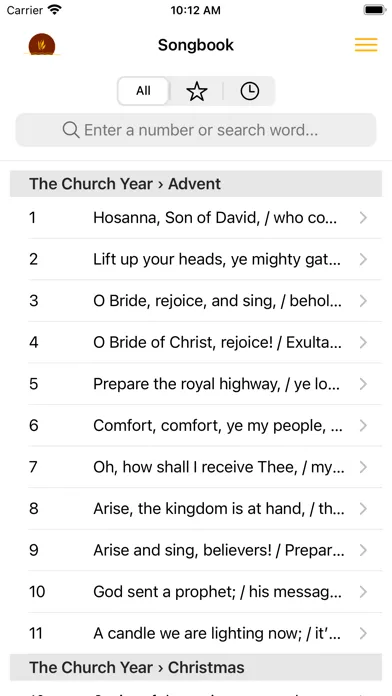Open the yellow hamburger menu
The width and height of the screenshot is (392, 696).
click(x=366, y=45)
